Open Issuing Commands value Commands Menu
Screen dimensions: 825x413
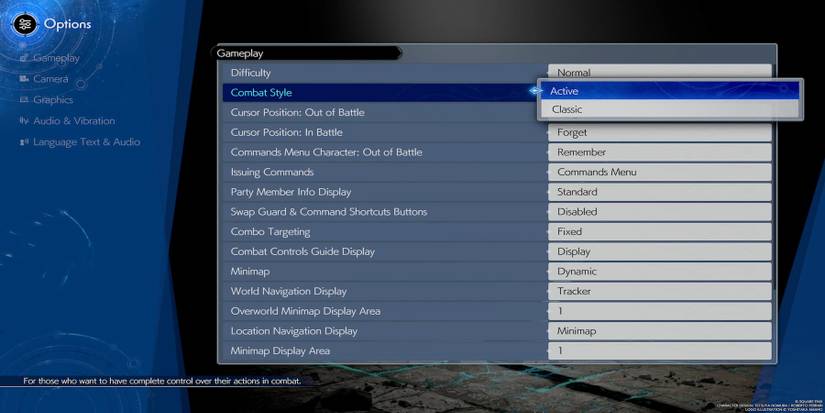click(659, 172)
